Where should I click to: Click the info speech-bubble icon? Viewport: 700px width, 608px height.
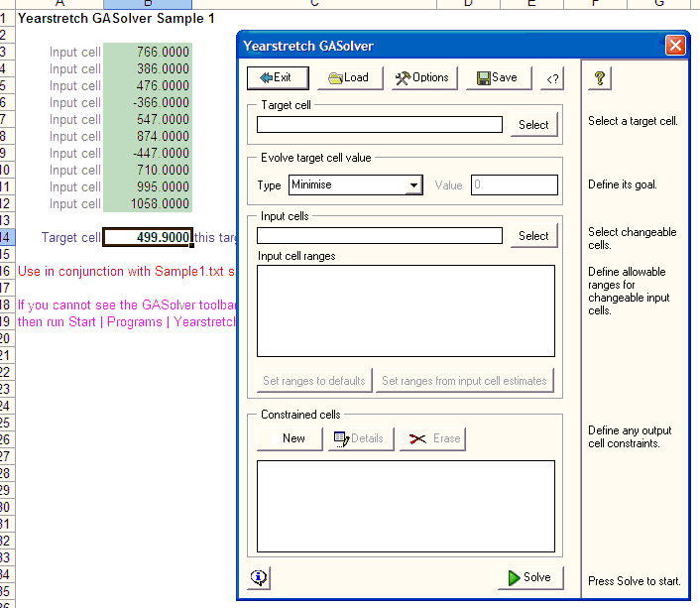coord(259,577)
